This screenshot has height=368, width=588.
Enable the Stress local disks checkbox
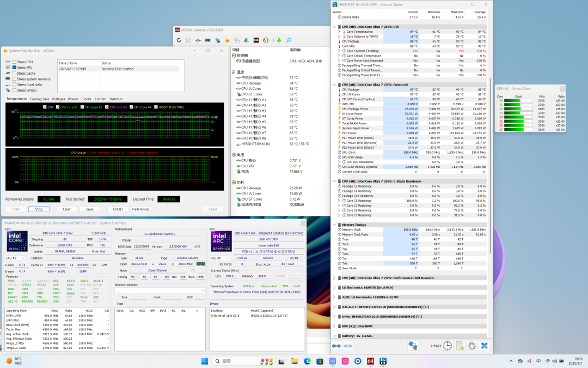(14, 85)
